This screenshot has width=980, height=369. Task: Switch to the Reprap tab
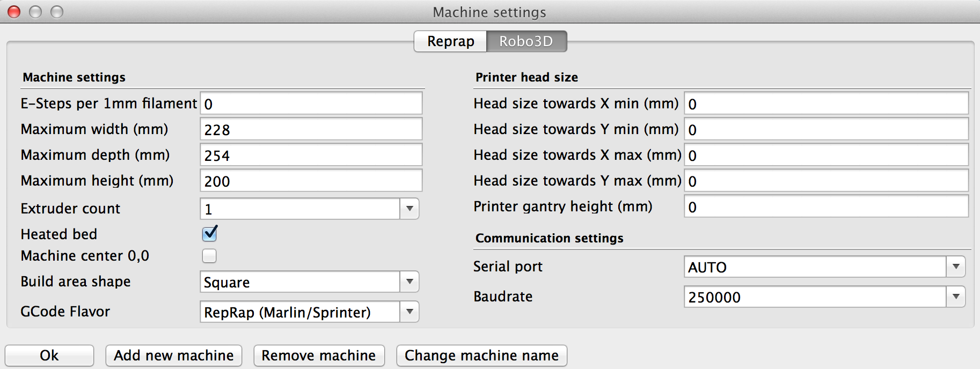450,41
